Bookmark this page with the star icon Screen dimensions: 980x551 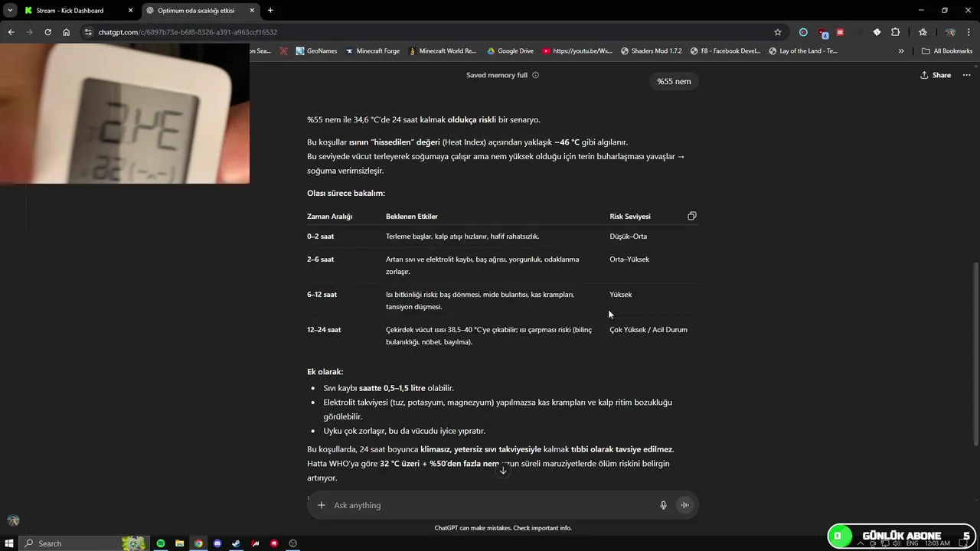pos(778,32)
